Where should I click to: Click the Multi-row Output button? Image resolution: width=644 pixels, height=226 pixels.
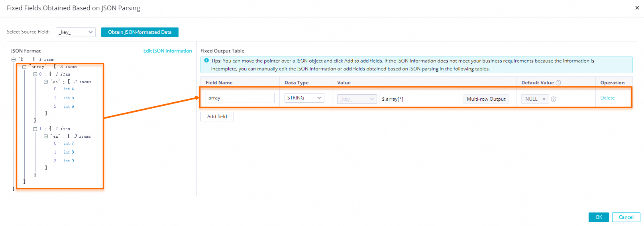486,99
